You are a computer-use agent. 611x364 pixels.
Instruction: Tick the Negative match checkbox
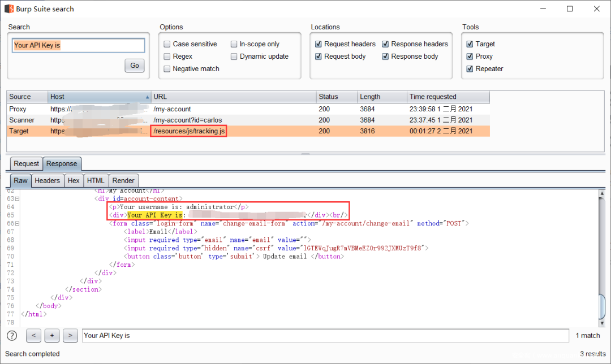[x=167, y=69]
